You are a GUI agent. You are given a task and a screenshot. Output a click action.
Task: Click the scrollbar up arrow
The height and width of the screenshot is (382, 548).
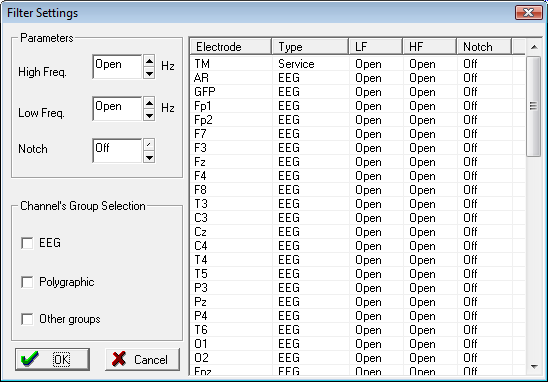point(534,47)
